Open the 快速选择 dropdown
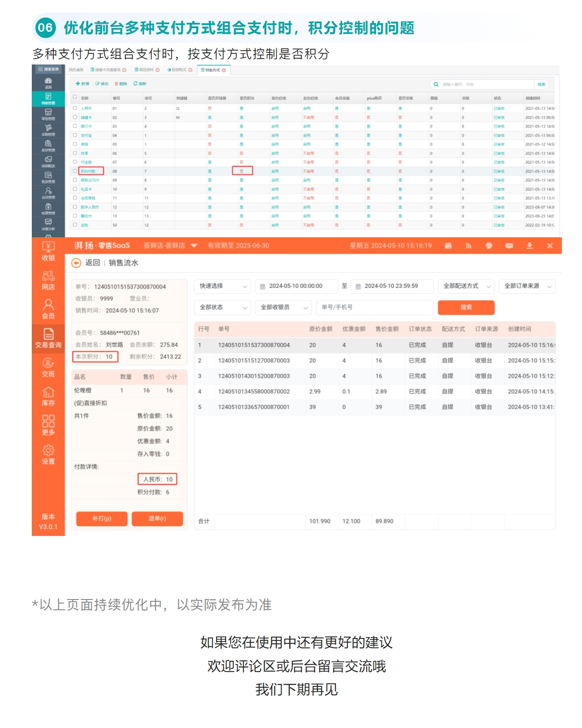582x728 pixels. pos(223,286)
